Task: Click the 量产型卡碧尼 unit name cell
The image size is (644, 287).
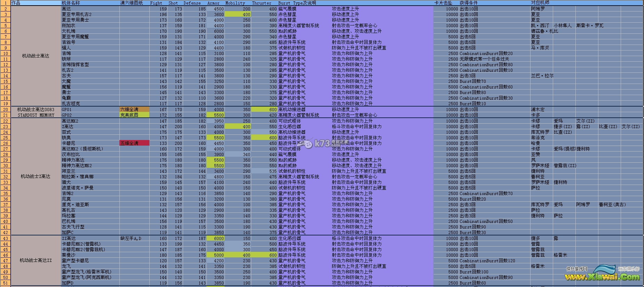Action: pos(90,261)
